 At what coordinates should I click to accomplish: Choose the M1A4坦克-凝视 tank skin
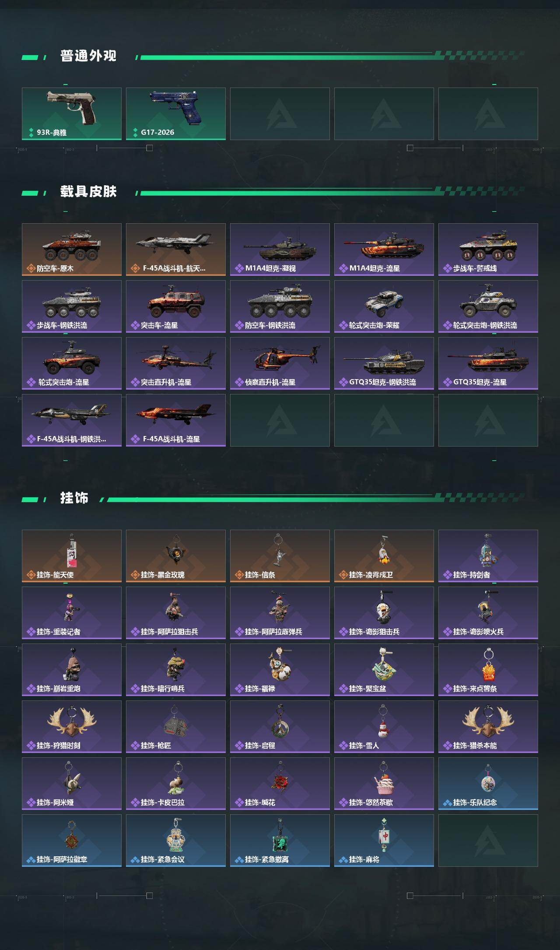280,250
